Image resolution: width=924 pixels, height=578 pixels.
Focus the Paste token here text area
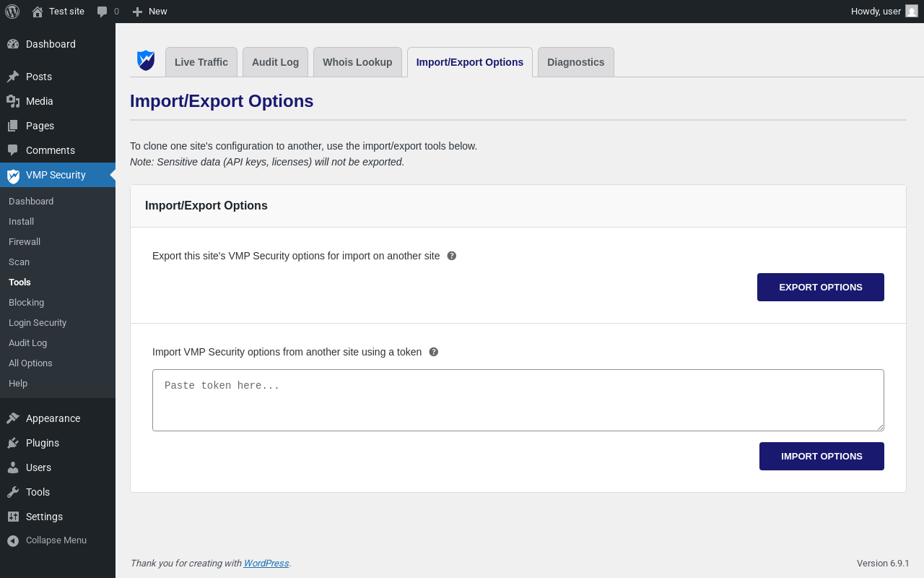coord(518,400)
